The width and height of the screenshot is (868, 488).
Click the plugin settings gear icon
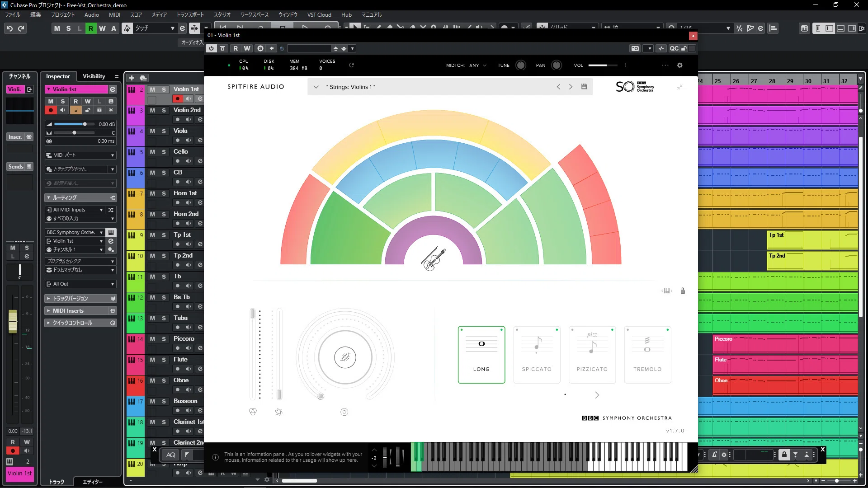(x=679, y=66)
